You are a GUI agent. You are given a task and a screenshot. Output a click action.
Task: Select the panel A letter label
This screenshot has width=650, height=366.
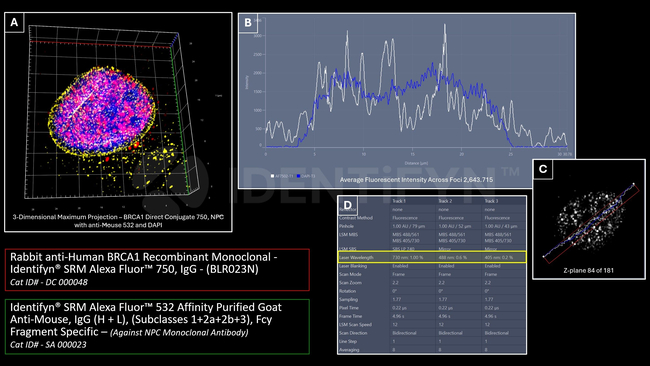14,22
